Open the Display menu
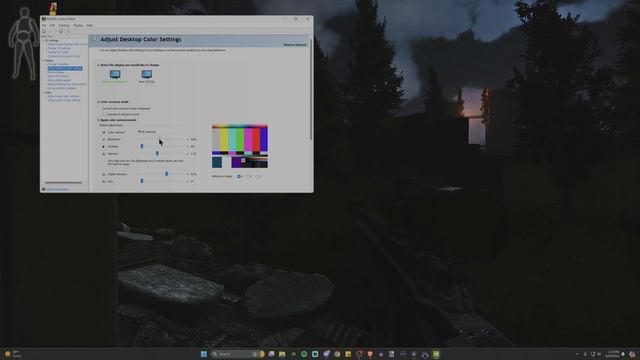640x360 pixels. (78, 25)
